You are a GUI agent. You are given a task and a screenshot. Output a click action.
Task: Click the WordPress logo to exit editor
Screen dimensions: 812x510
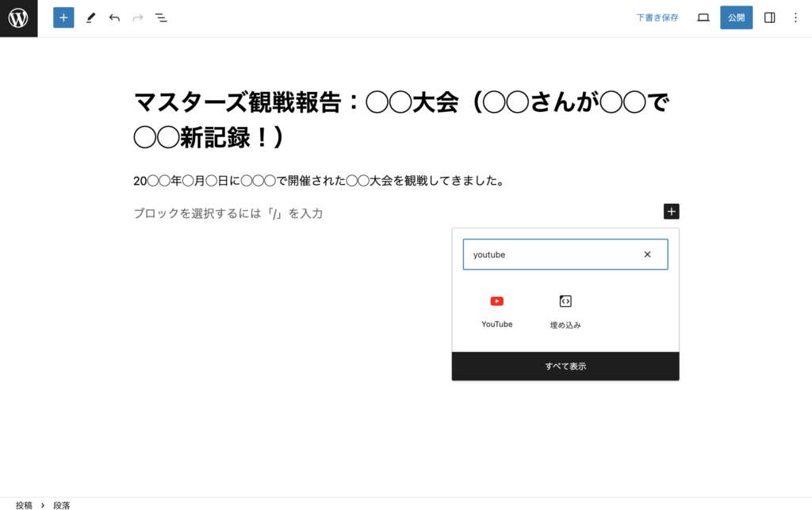(18, 18)
